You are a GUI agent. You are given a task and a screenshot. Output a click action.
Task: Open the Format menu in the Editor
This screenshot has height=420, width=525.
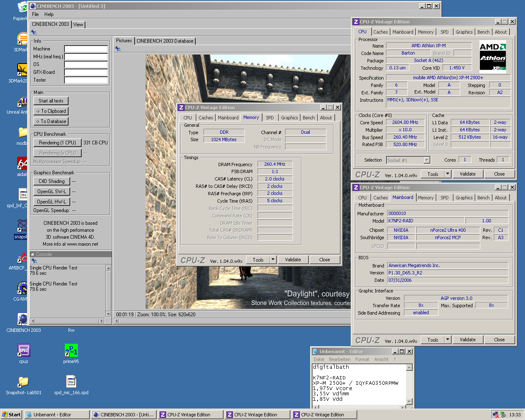click(x=362, y=359)
